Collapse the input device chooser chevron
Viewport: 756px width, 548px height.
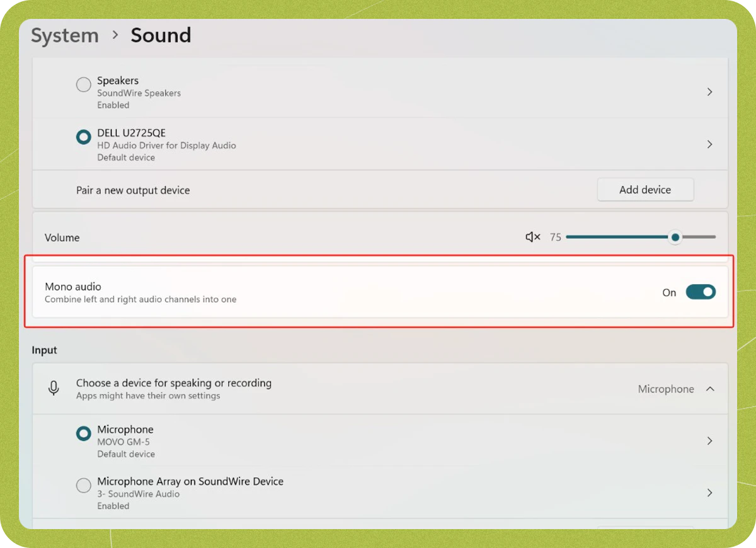(x=710, y=389)
